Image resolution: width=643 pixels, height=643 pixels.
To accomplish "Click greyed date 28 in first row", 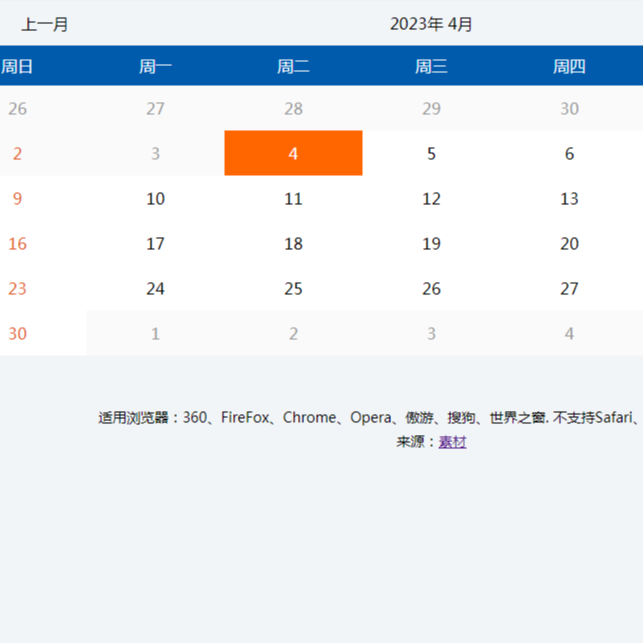I will (x=293, y=108).
